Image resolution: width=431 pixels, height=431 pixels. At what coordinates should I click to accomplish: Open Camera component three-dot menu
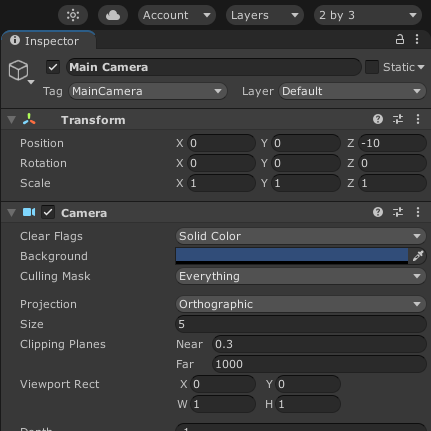click(x=418, y=212)
